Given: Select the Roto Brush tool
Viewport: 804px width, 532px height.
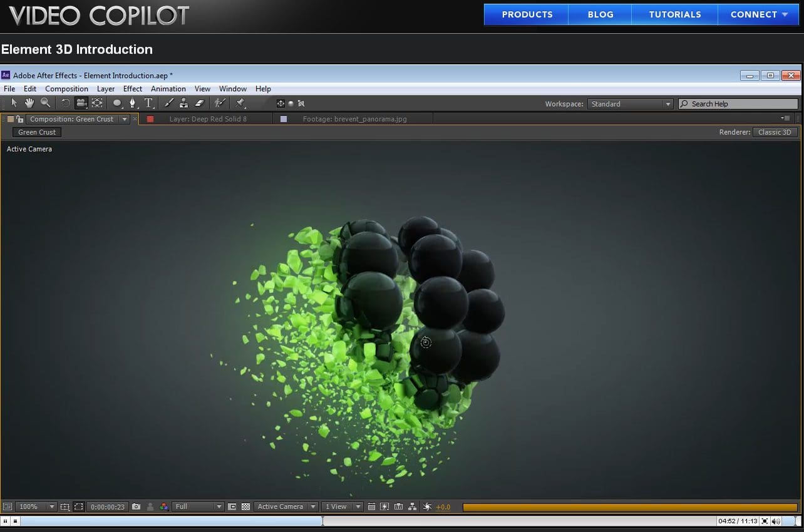Looking at the screenshot, I should tap(220, 103).
